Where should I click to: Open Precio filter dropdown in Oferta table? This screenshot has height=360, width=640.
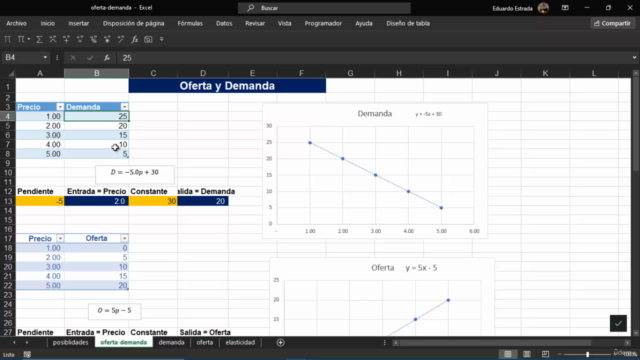pos(60,238)
